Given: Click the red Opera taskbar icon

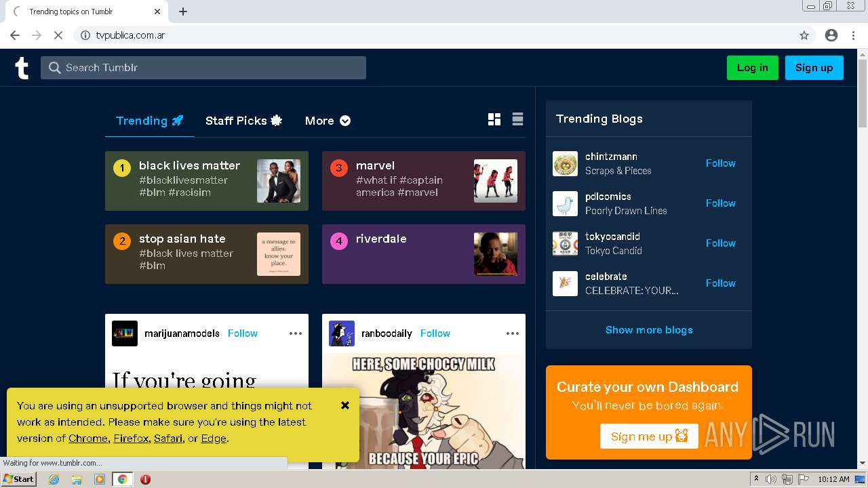Looking at the screenshot, I should [145, 479].
